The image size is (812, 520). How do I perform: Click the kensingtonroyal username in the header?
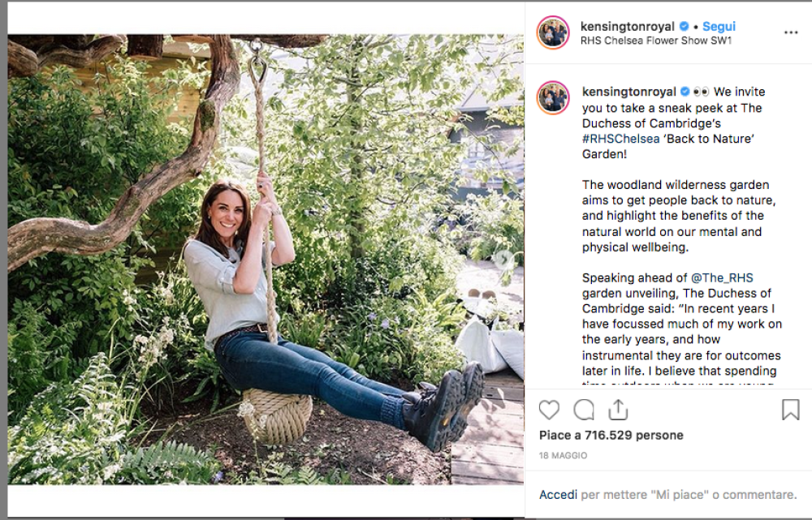coord(628,27)
